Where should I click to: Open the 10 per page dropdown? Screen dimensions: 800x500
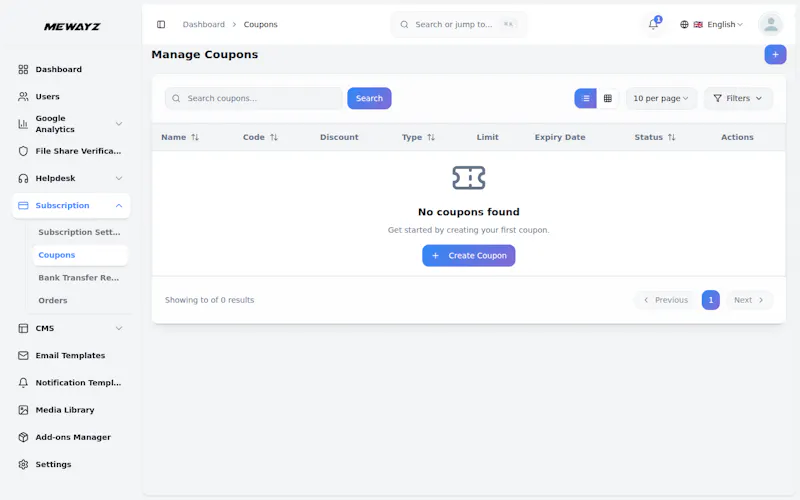click(661, 98)
